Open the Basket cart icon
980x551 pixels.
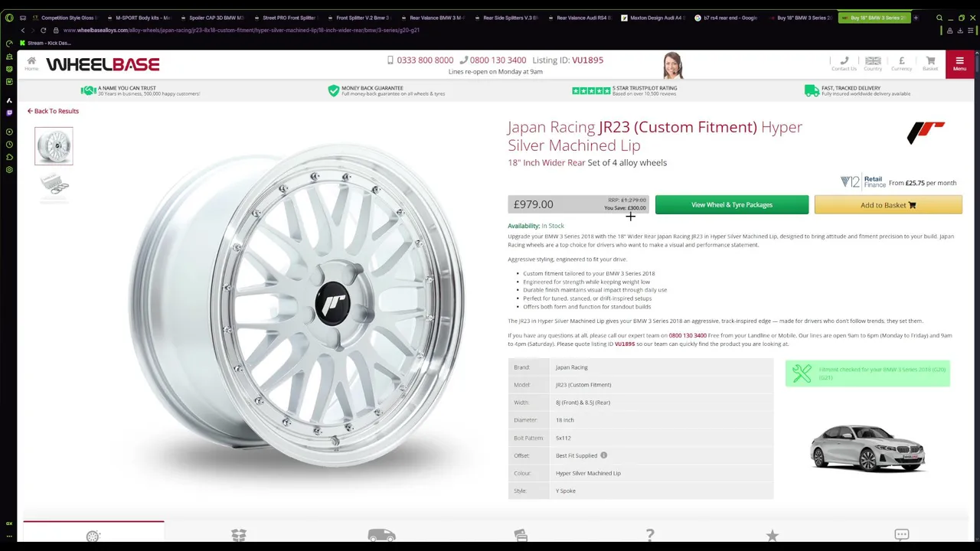pos(930,63)
